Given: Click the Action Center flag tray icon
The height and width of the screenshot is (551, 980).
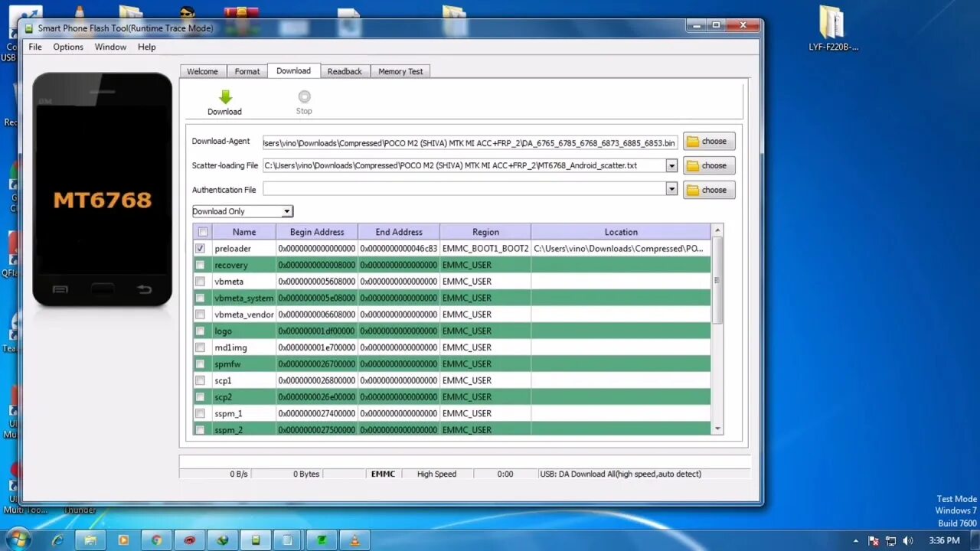Looking at the screenshot, I should point(873,540).
